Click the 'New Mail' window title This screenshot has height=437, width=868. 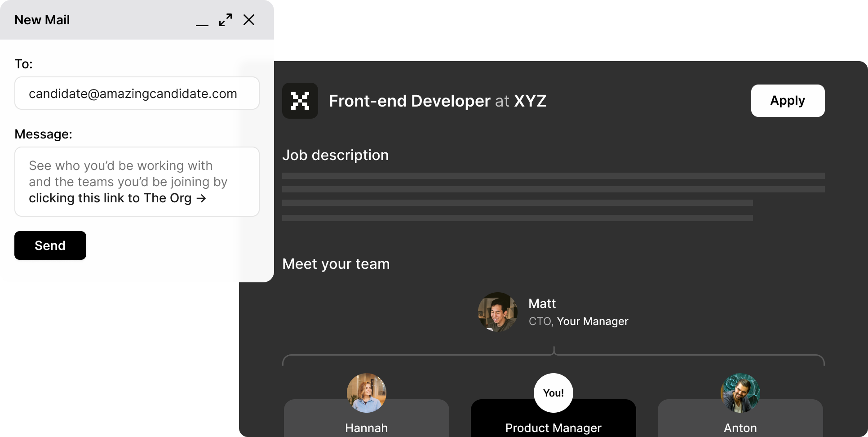[x=42, y=20]
